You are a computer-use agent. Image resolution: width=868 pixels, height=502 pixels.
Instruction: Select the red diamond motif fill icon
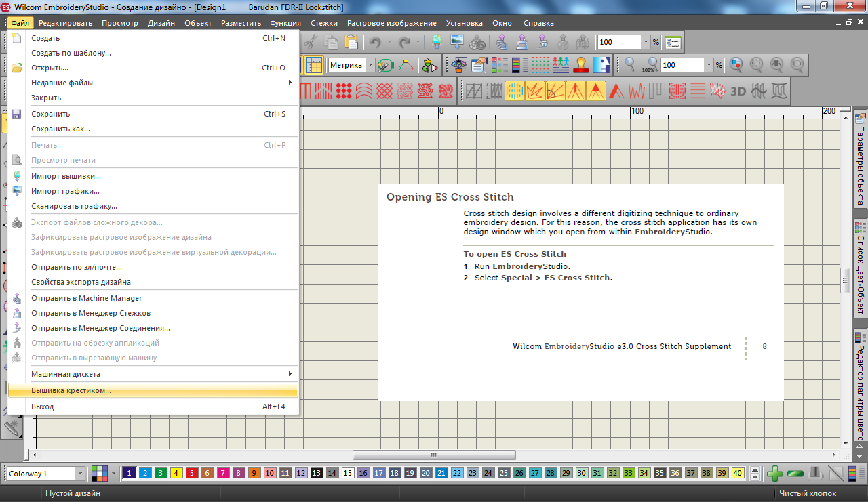click(344, 89)
